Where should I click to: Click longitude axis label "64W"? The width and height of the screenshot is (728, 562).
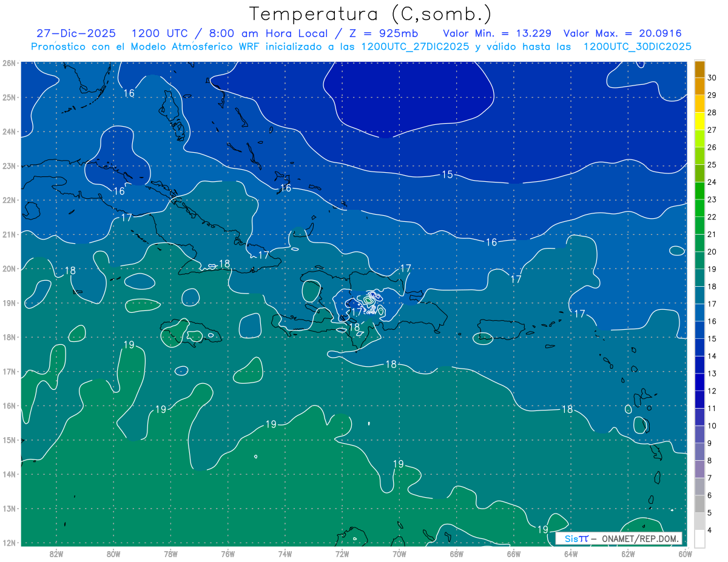tap(571, 554)
